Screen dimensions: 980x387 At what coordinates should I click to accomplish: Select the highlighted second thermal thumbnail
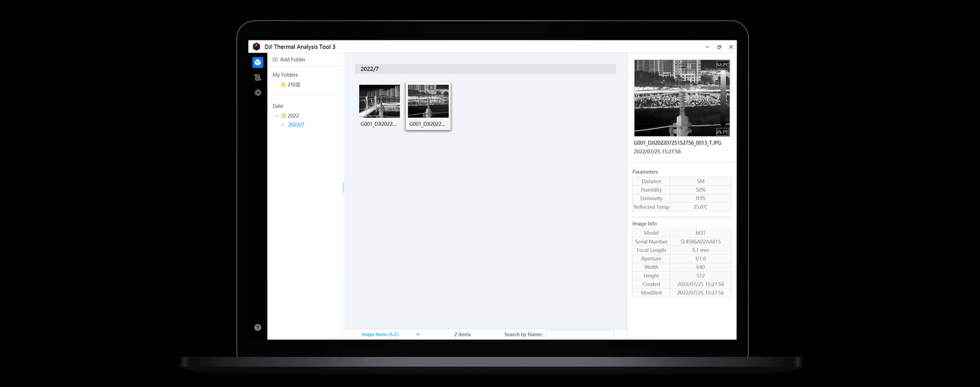(428, 100)
